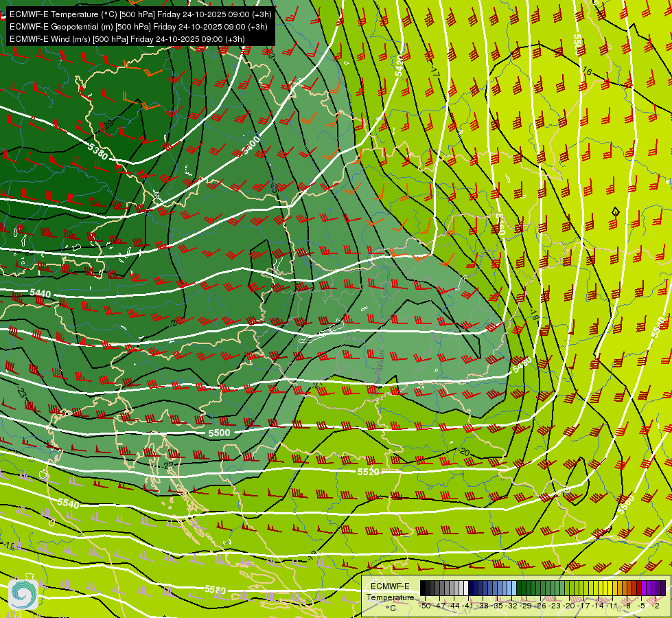Click the white '5520' geopotential contour label
Viewport: 672px width, 618px height.
368,472
